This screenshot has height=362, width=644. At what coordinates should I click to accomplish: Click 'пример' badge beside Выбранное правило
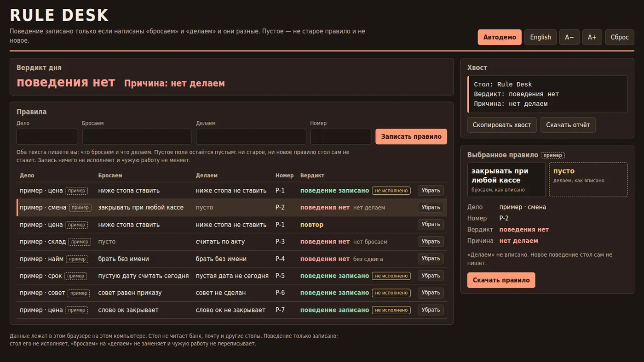tap(553, 155)
